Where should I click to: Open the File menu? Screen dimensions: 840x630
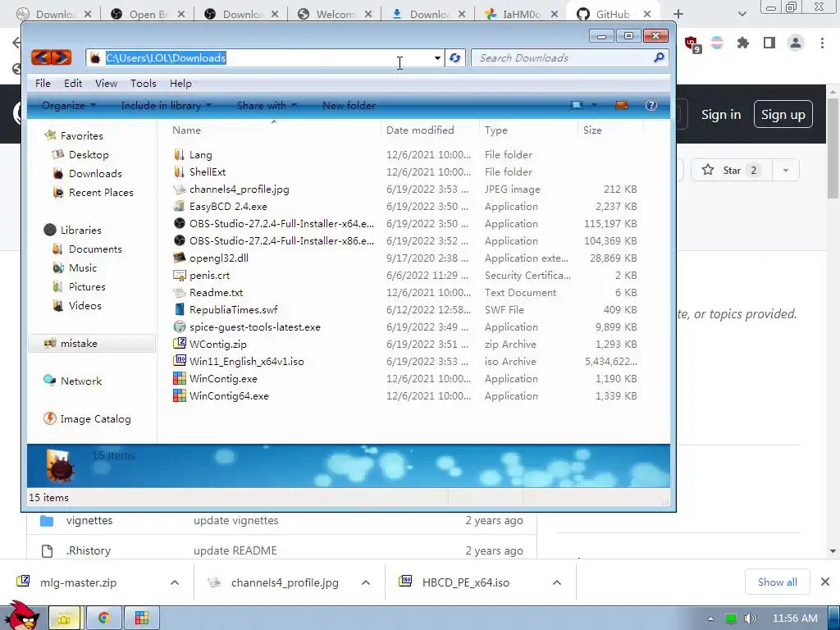pyautogui.click(x=43, y=84)
